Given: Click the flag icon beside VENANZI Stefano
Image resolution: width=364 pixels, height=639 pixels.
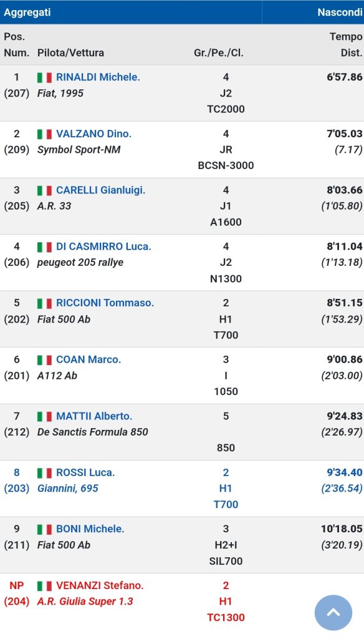Looking at the screenshot, I should tap(44, 586).
